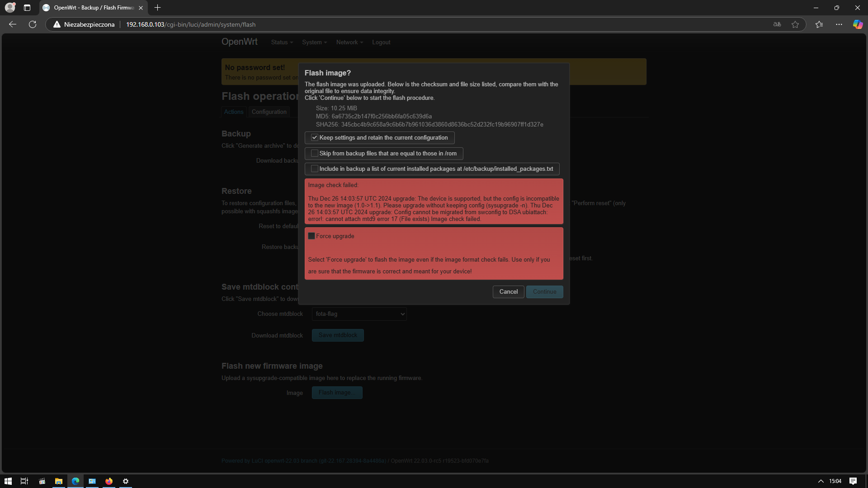Open Task View on taskbar
Screen dimensions: 868x488
(24, 481)
